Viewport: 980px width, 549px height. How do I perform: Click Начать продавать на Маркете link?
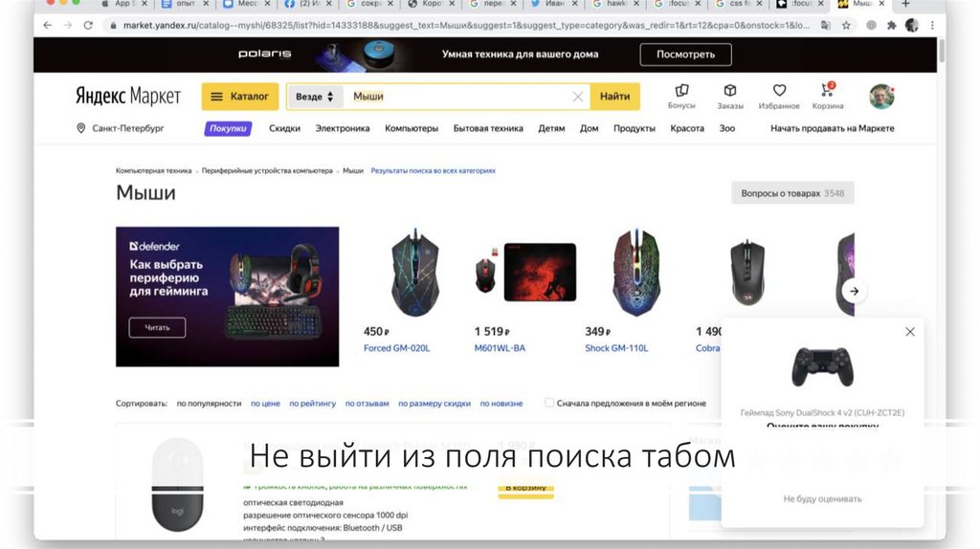[x=832, y=128]
